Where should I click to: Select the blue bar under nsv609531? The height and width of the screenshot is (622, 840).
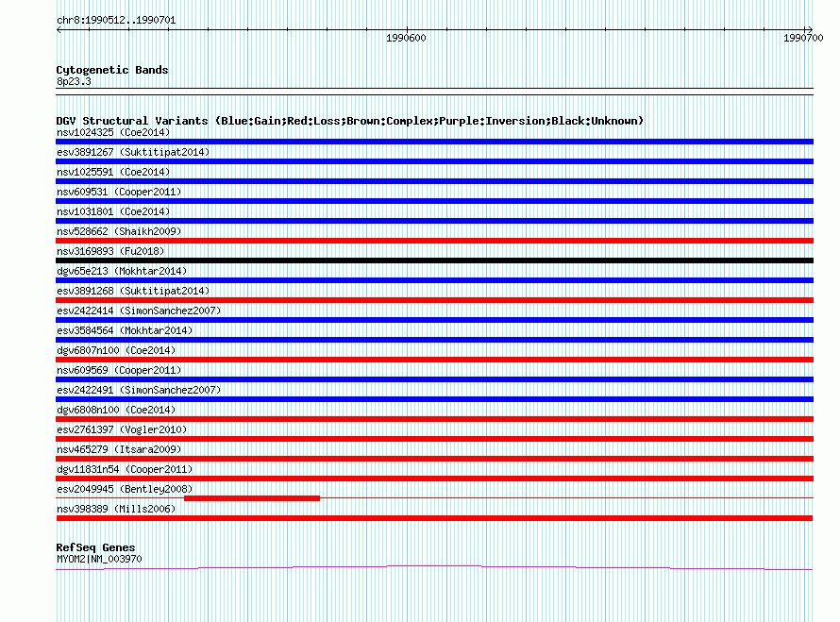(434, 201)
